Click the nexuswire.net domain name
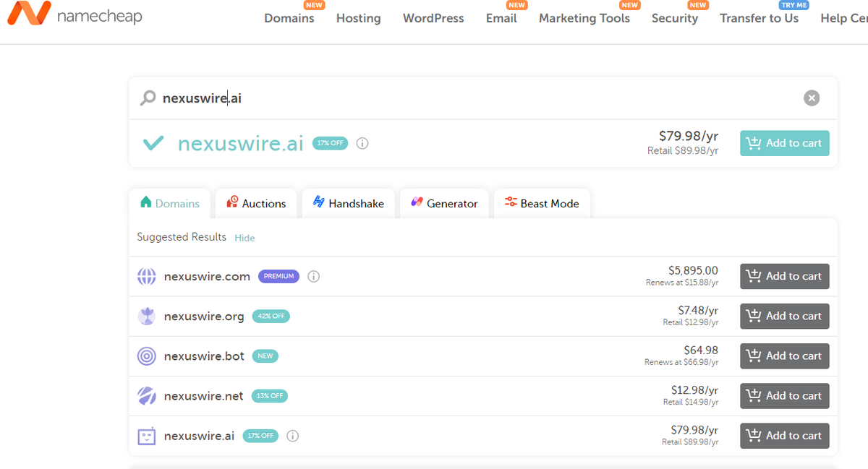 click(204, 395)
